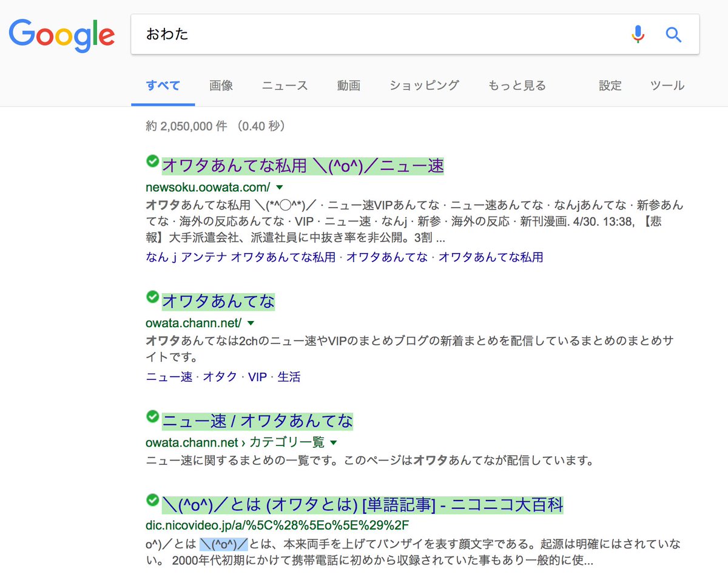Start voice search with the microphone icon
This screenshot has height=588, width=728.
[x=638, y=34]
